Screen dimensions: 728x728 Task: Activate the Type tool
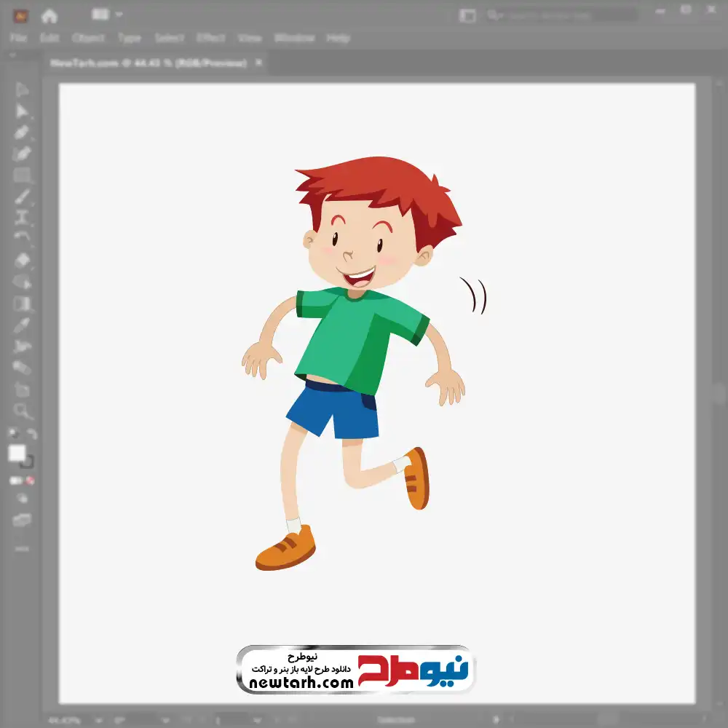[x=22, y=218]
